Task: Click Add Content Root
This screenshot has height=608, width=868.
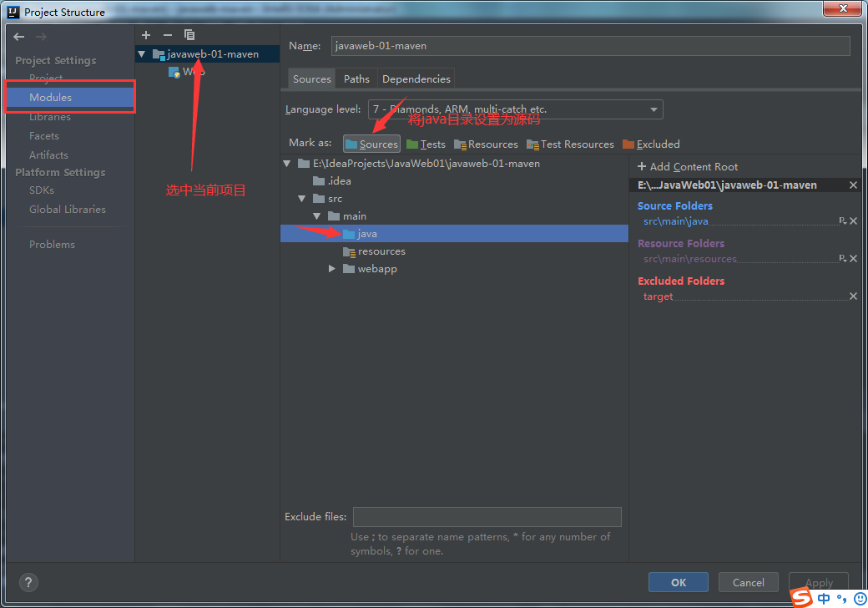Action: click(x=688, y=167)
